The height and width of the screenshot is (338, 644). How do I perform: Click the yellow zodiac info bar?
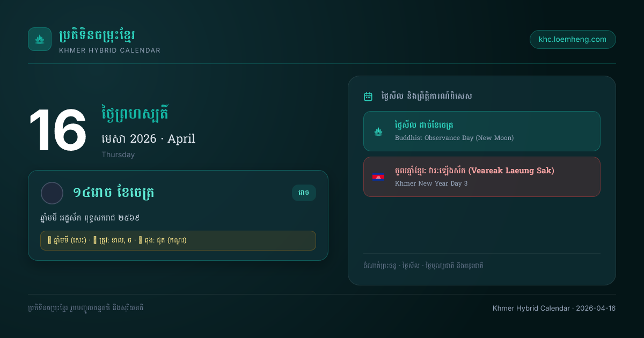[x=178, y=240]
